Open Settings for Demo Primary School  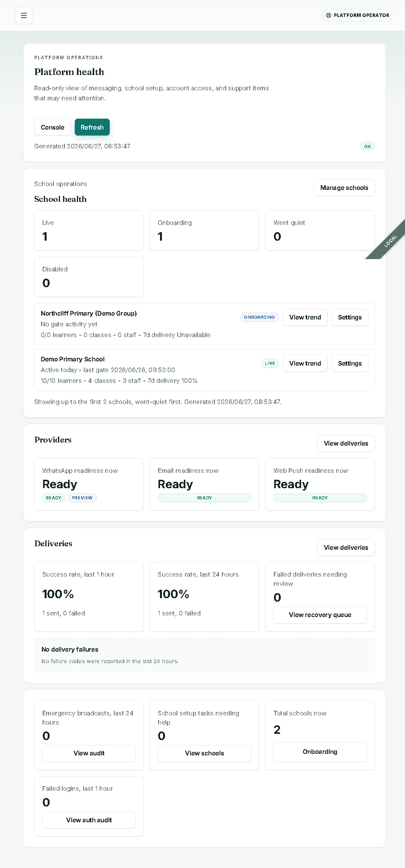pos(350,363)
